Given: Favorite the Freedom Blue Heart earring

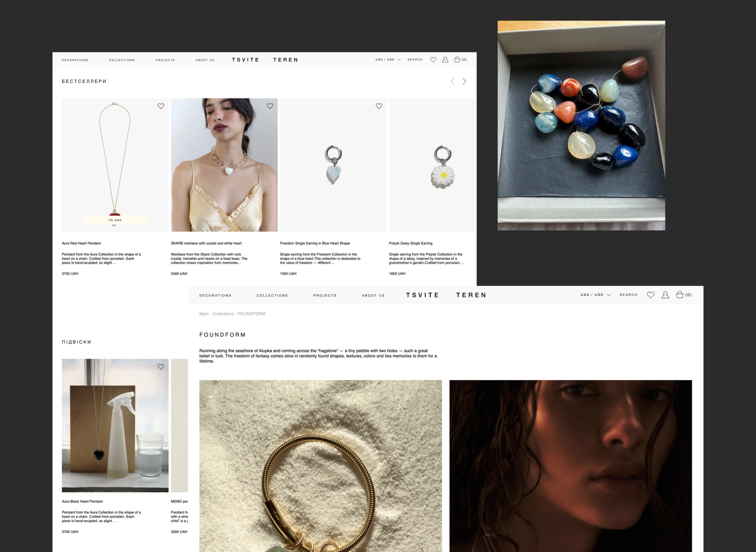Looking at the screenshot, I should click(x=379, y=106).
